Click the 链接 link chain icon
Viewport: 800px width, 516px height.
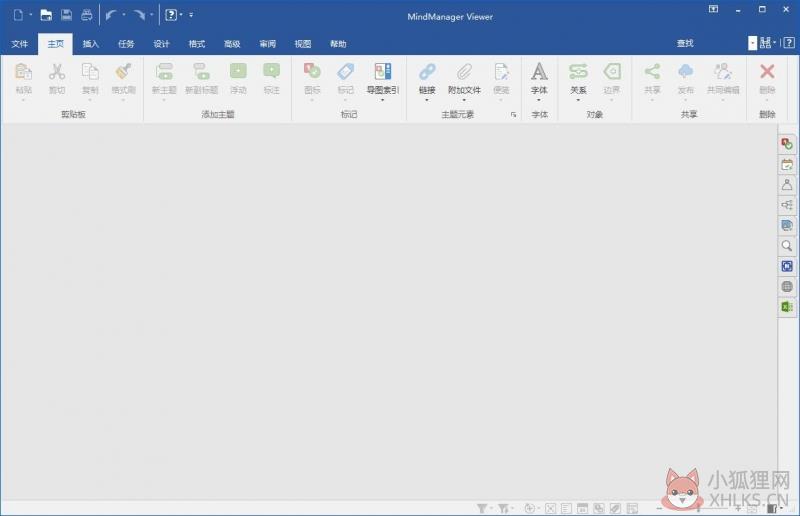(x=427, y=71)
